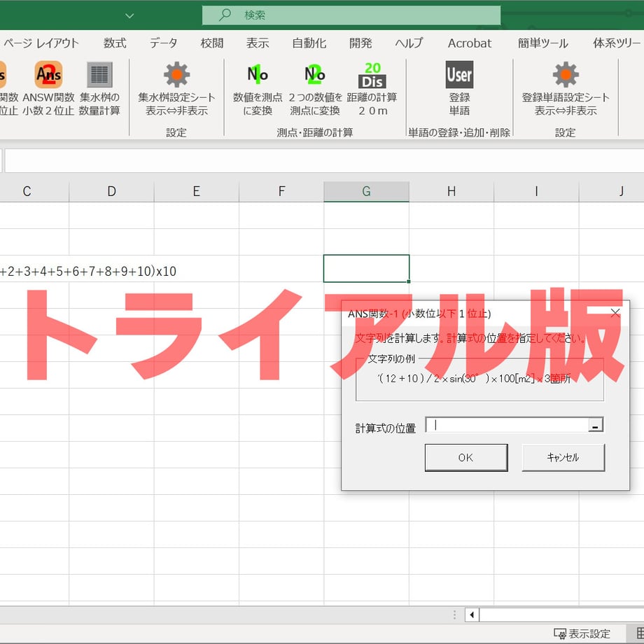Click the horizontal scrollbar track
The height and width of the screenshot is (644, 644).
point(561,615)
